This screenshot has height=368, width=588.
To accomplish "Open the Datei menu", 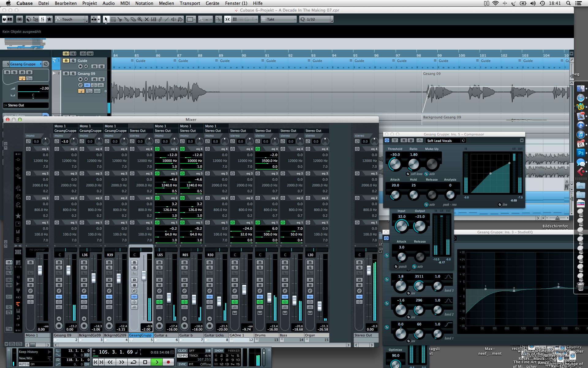I will pyautogui.click(x=43, y=3).
